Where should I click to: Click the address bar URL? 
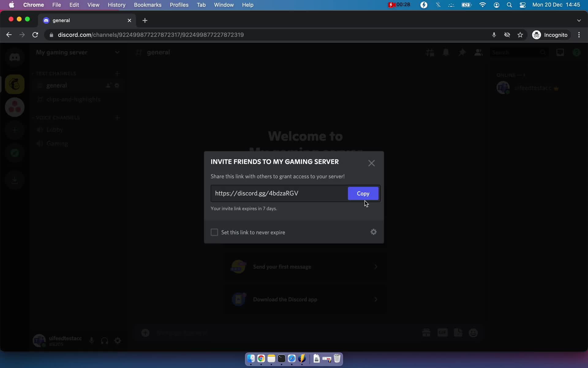coord(151,35)
